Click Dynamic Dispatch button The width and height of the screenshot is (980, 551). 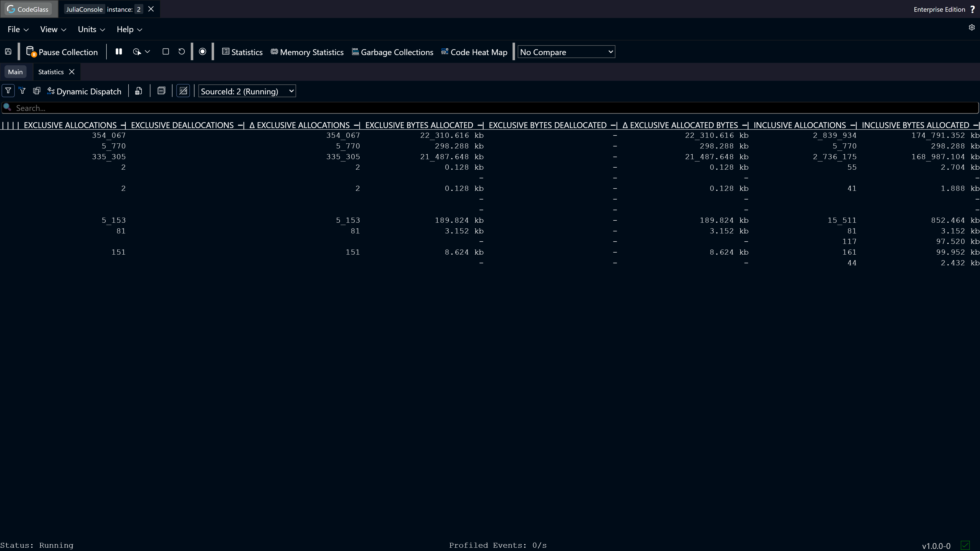(x=84, y=91)
